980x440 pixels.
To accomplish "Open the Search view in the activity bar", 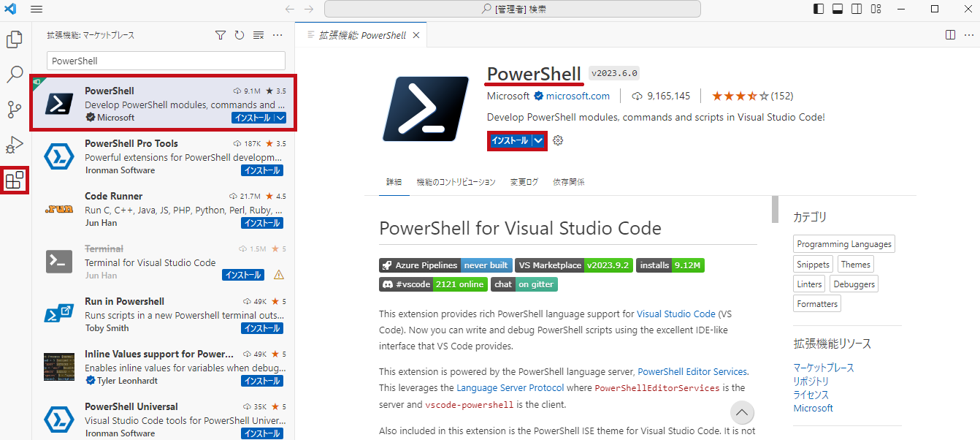I will [x=15, y=74].
